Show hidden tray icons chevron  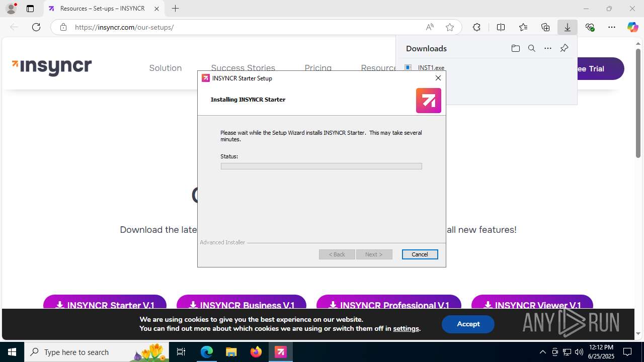(542, 352)
